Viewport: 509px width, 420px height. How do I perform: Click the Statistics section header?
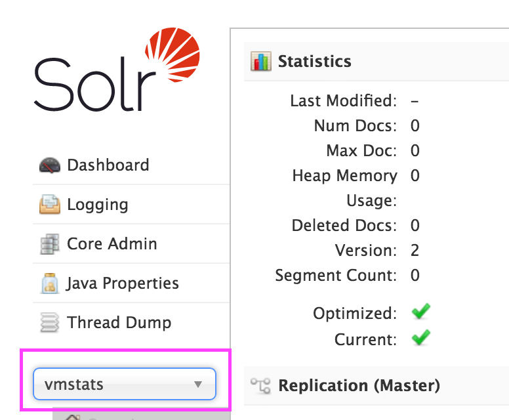tap(377, 62)
